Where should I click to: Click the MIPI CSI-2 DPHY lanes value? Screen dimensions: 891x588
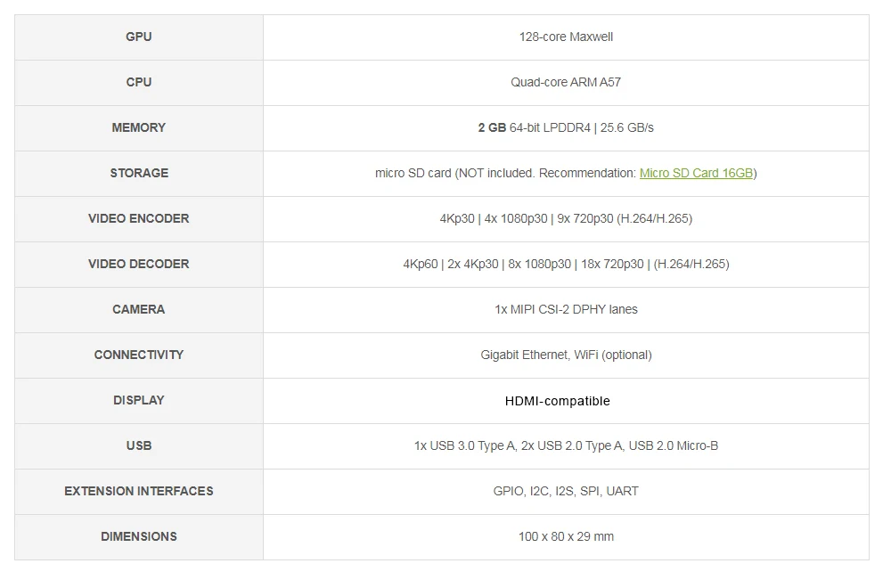pos(566,310)
